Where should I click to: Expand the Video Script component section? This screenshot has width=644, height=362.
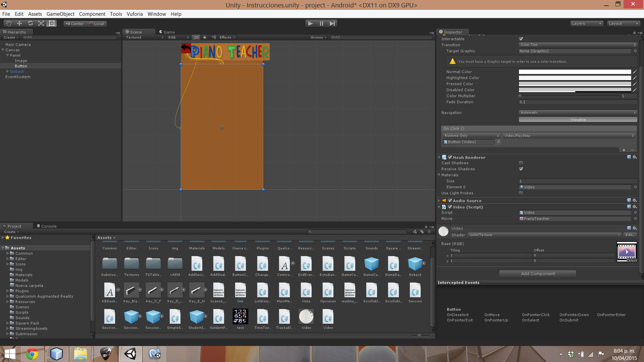(x=440, y=207)
